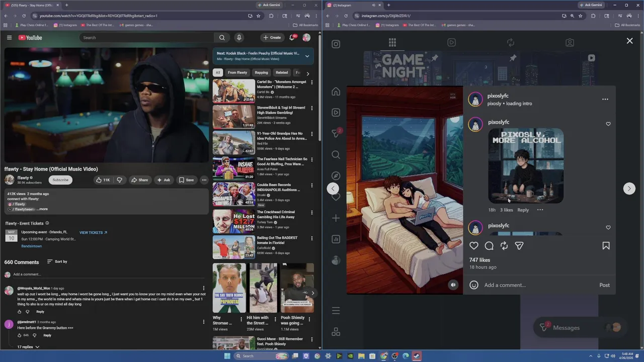Reply to the 18h comment
Image resolution: width=644 pixels, height=362 pixels.
pos(523,210)
